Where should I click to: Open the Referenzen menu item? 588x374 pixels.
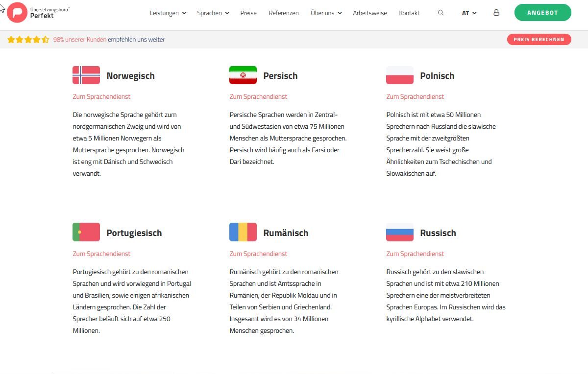click(284, 13)
